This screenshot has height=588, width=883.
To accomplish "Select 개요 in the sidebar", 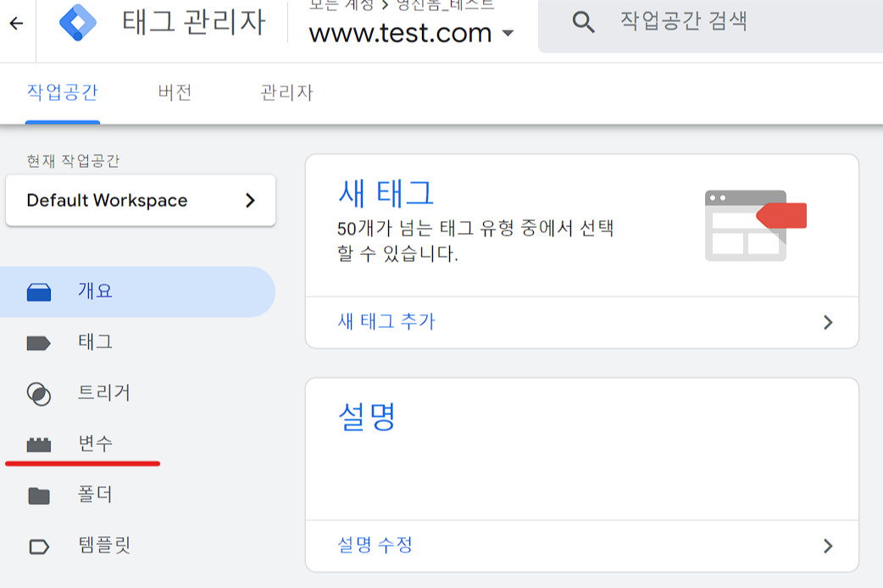I will click(x=137, y=291).
